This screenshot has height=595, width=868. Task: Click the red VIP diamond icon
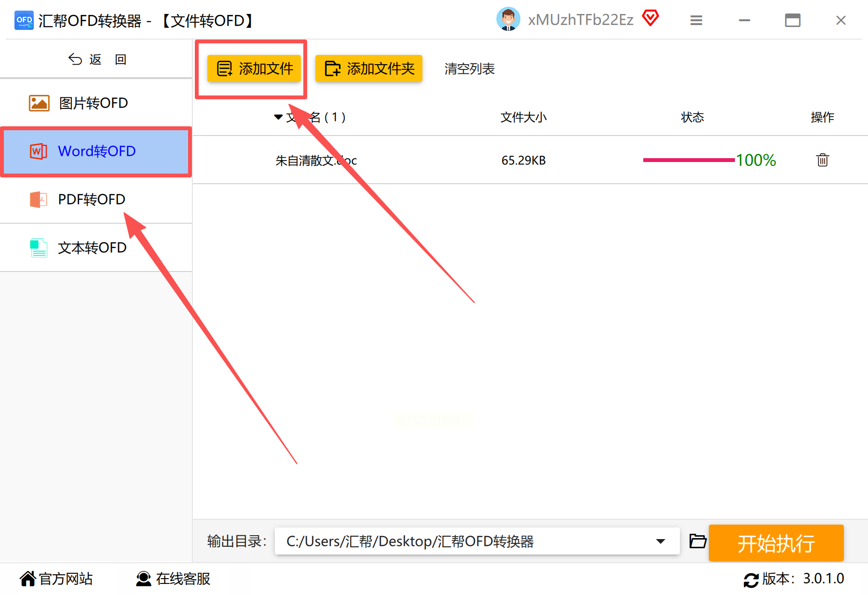point(650,18)
